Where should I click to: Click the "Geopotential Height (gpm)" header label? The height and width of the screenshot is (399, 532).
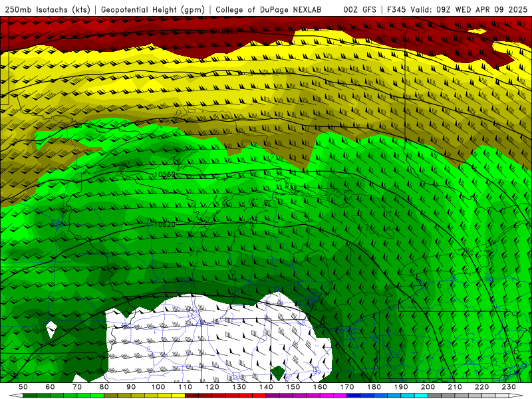[153, 9]
